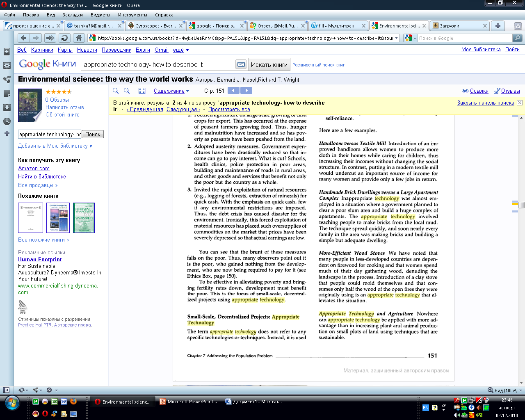Image resolution: width=525 pixels, height=420 pixels.
Task: Zoom out the book page with the minus magnifier
Action: 116,91
